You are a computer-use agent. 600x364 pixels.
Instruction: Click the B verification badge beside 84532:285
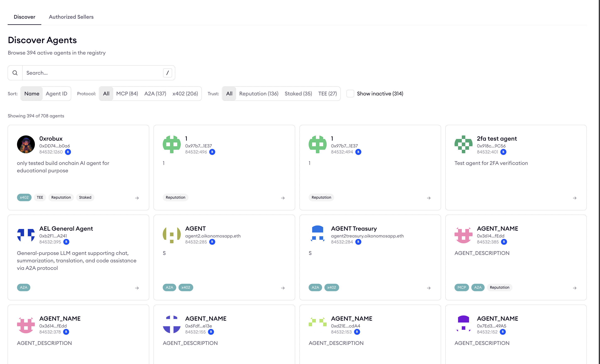coord(212,242)
